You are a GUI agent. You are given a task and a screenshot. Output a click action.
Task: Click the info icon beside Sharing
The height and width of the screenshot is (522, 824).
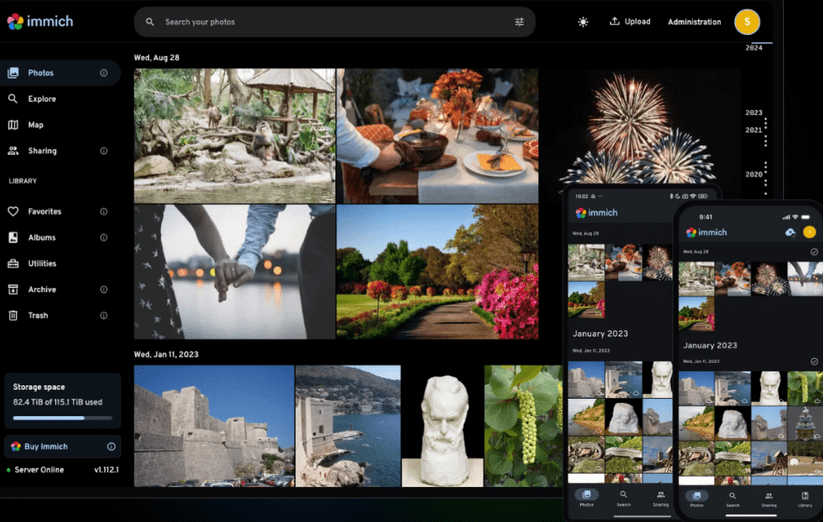[x=104, y=151]
